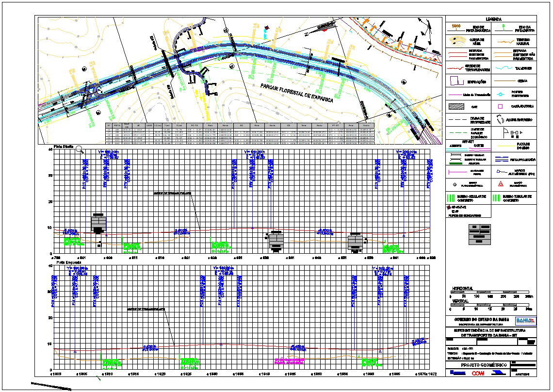
Task: Click the COWI logo at sheet bottom
Action: click(x=478, y=373)
